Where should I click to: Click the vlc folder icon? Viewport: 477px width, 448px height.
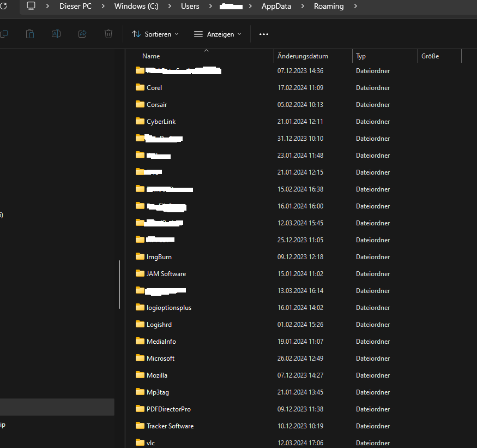coord(140,443)
